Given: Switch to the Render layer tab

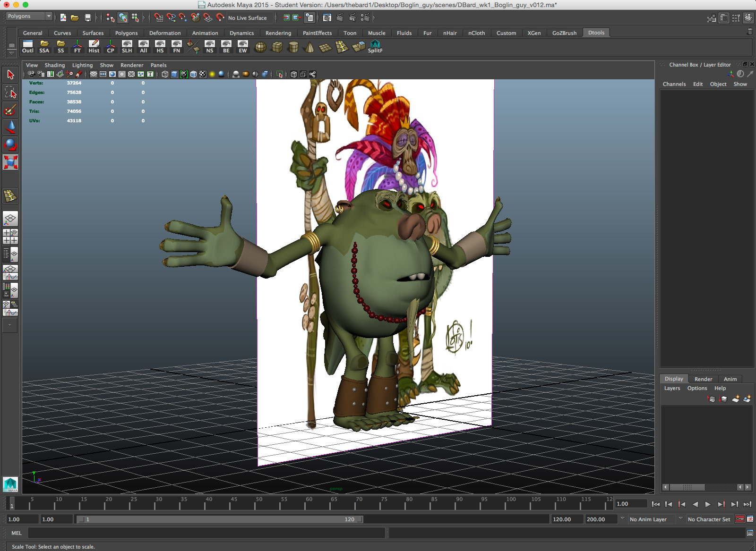Looking at the screenshot, I should click(703, 379).
